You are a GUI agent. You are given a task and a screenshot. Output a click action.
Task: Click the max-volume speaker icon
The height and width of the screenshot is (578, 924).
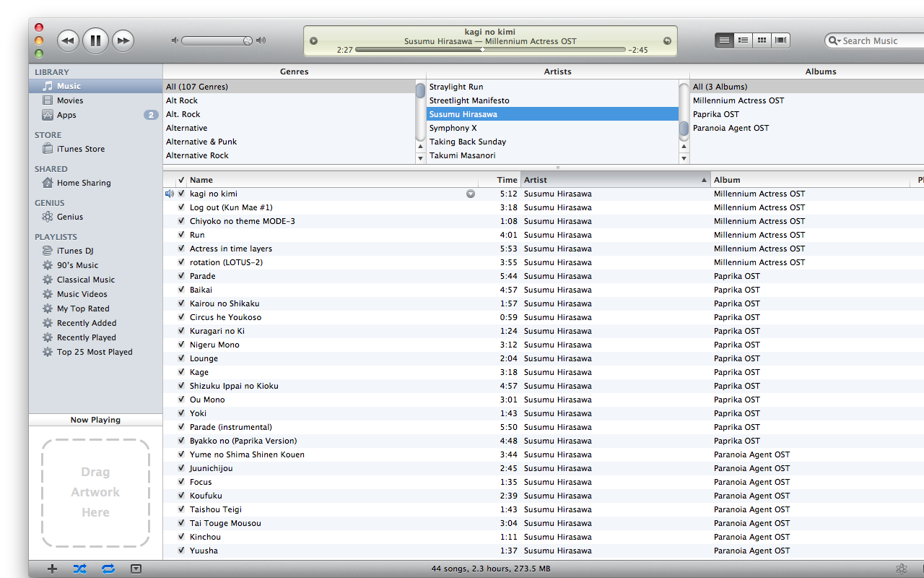[x=261, y=40]
